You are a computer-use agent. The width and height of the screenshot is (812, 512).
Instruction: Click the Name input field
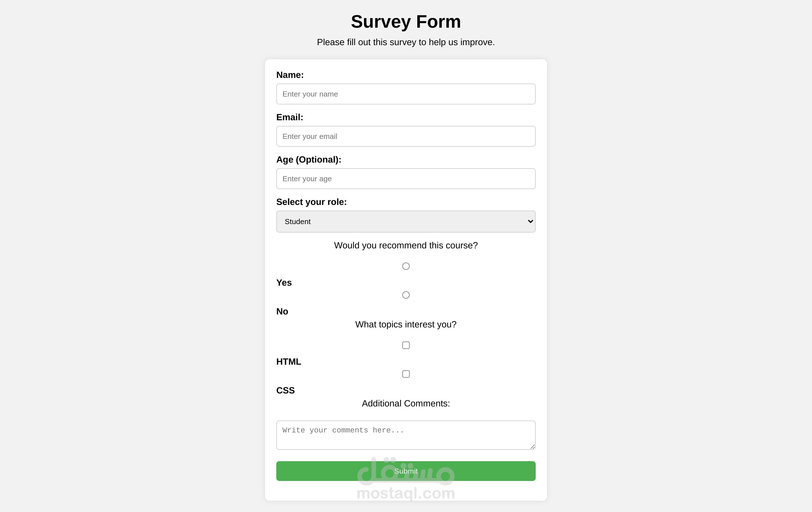[406, 94]
